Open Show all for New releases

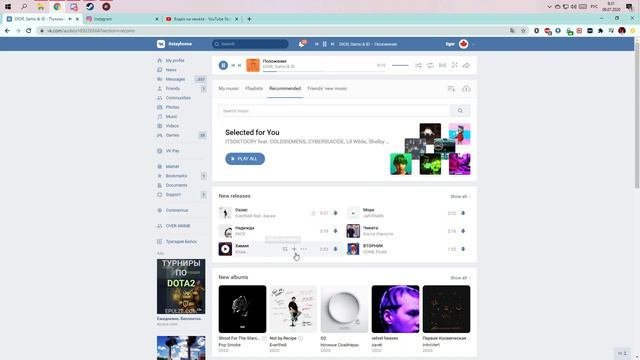coord(460,196)
